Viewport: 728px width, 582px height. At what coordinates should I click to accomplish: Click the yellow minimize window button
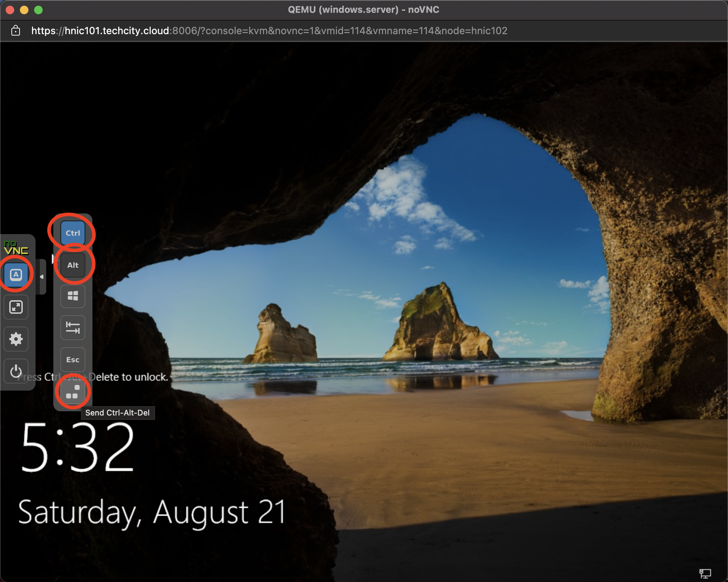click(x=24, y=10)
